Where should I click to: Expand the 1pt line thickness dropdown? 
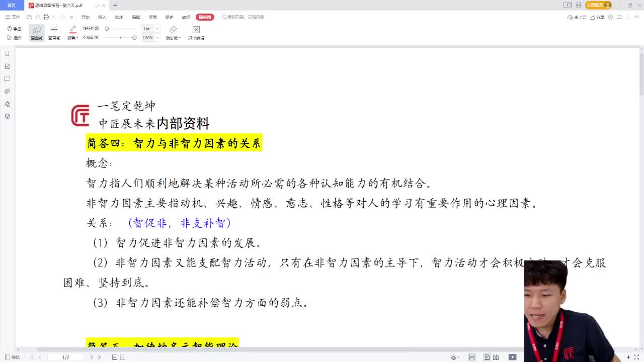[149, 29]
